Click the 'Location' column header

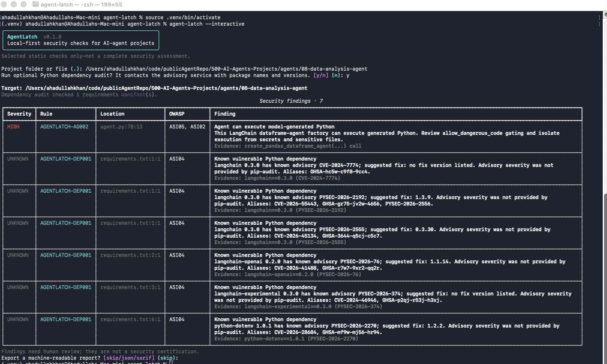coord(112,114)
